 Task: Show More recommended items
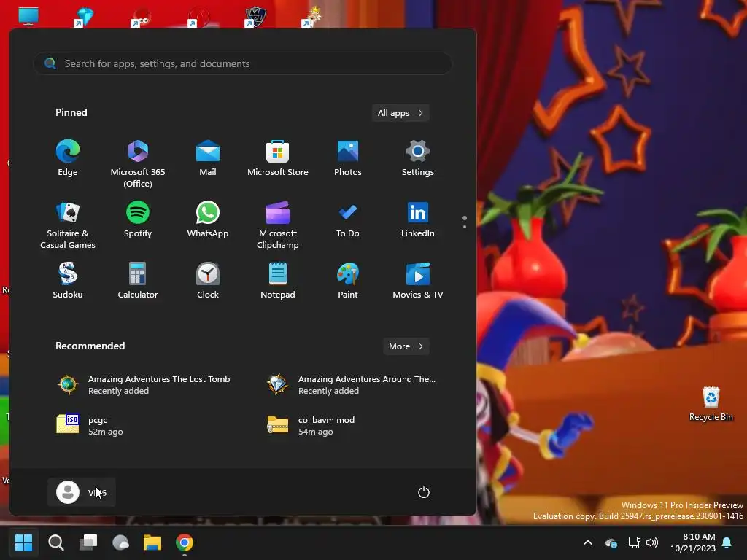[406, 346]
